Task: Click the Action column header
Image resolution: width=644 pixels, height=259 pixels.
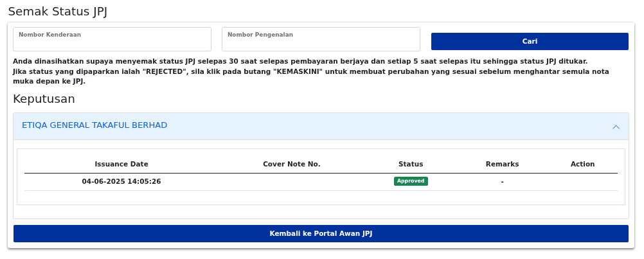Action: tap(582, 164)
